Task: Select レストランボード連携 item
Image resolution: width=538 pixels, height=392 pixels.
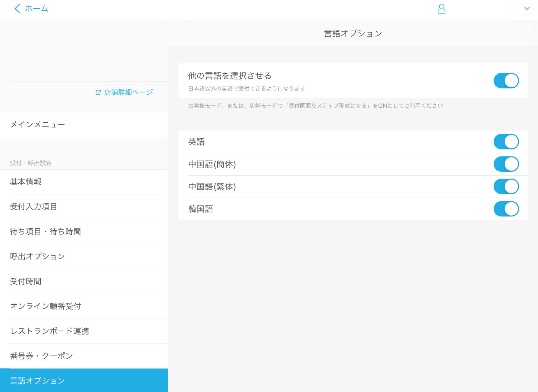Action: point(50,331)
